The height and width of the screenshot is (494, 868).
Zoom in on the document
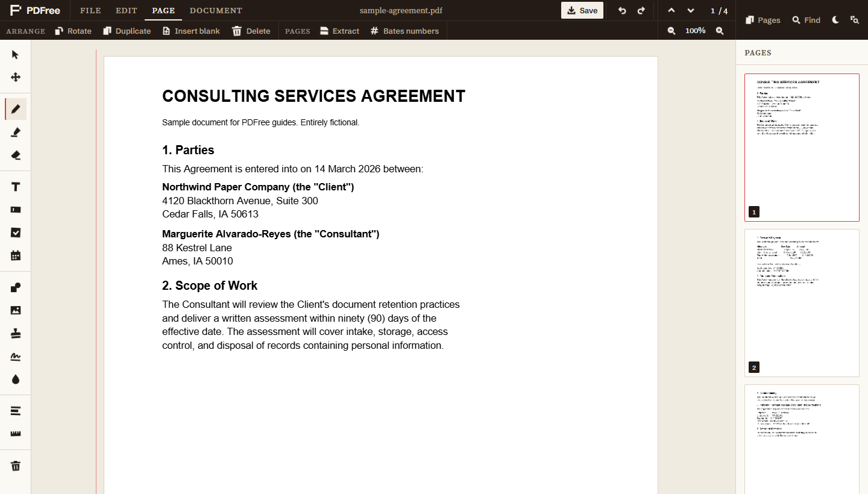(720, 31)
